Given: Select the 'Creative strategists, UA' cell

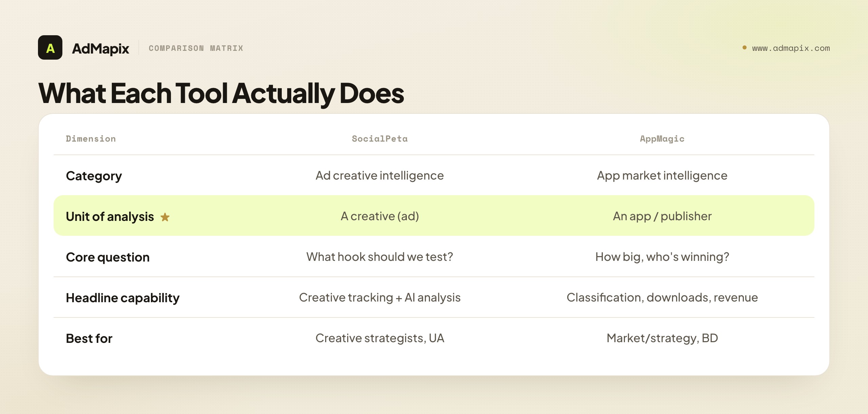Looking at the screenshot, I should point(380,338).
